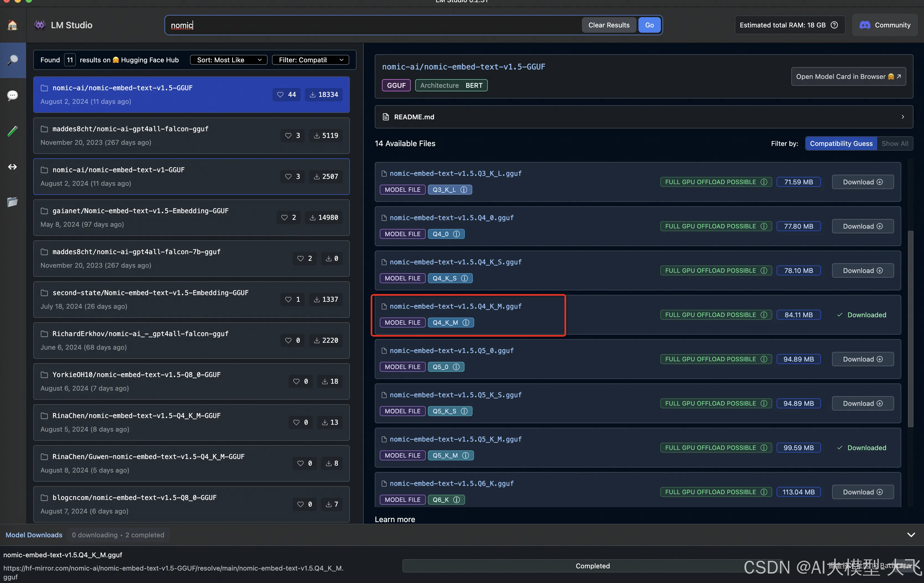Viewport: 924px width, 583px height.
Task: Open My Models via the folder sidebar icon
Action: pos(13,202)
